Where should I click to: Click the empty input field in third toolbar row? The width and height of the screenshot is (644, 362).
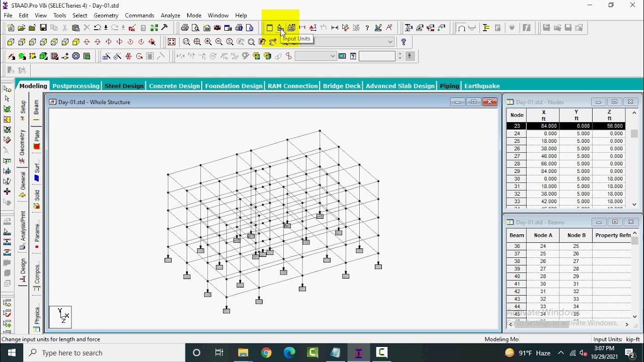pos(377,56)
